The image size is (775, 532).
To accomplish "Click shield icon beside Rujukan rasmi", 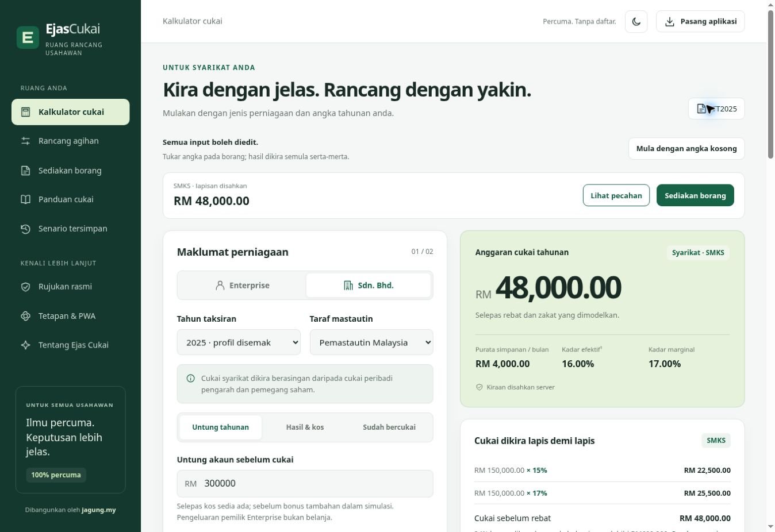I will pyautogui.click(x=25, y=287).
